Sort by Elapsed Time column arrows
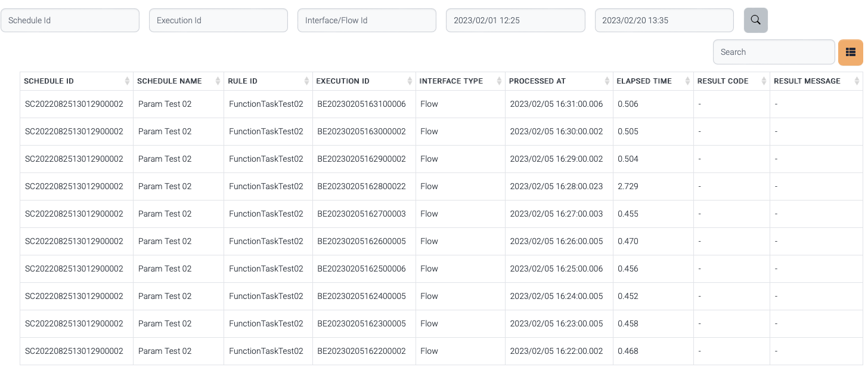The height and width of the screenshot is (370, 868). [687, 81]
